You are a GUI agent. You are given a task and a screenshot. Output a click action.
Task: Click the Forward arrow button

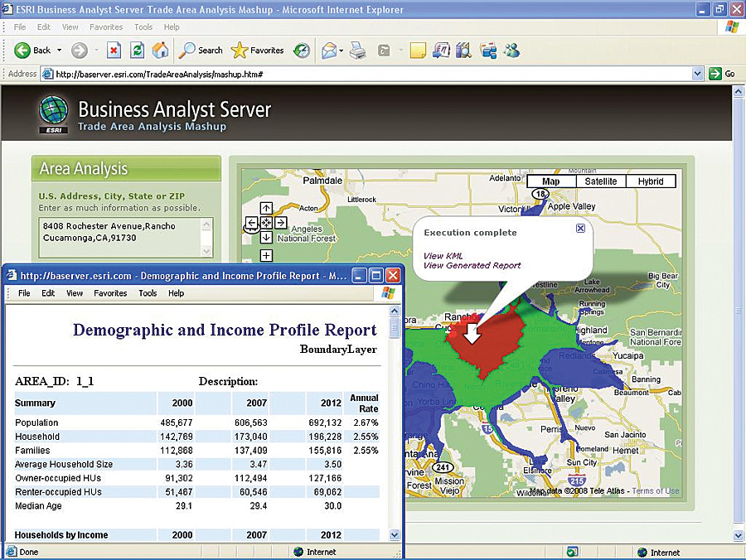80,50
